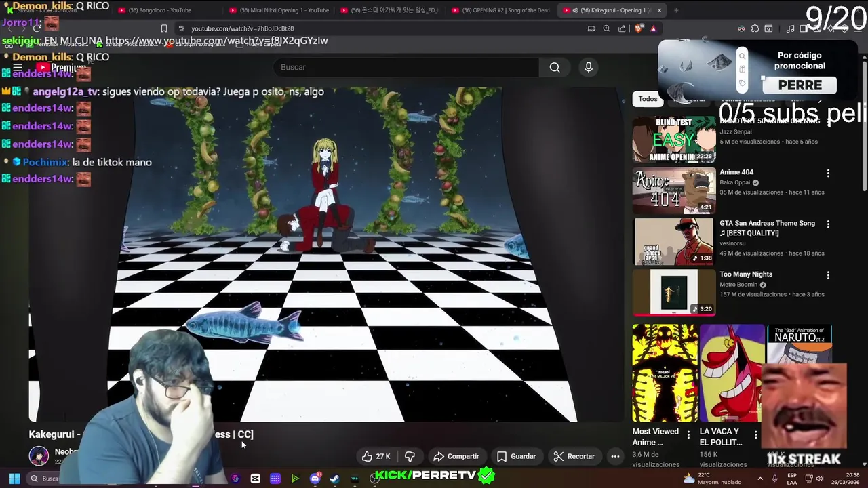Click the purple grid icon on the taskbar
Viewport: 868px width, 488px height.
click(x=275, y=479)
